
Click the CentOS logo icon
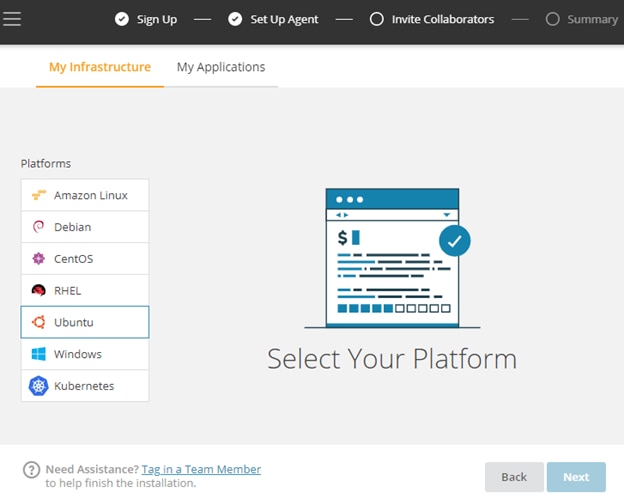coord(39,259)
